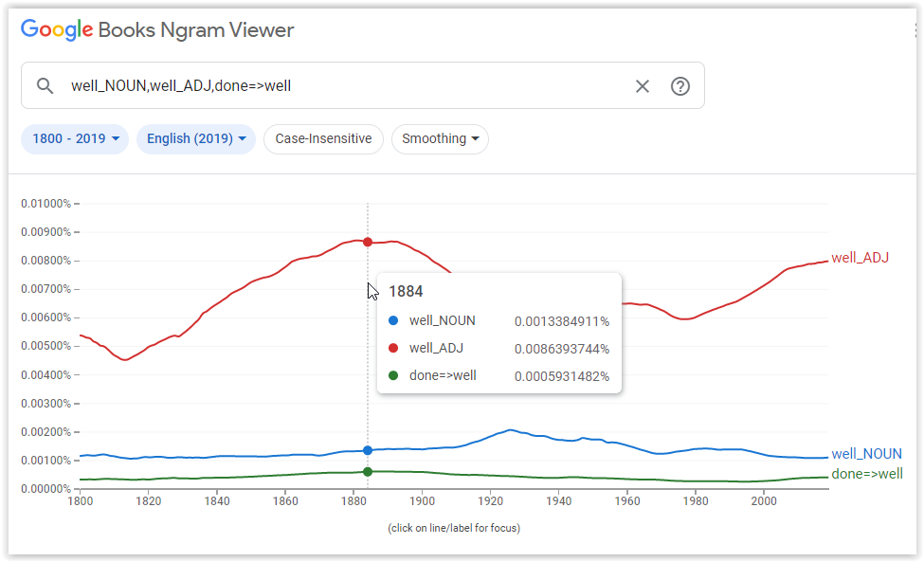924x562 pixels.
Task: Click the value 0.0005931482% in tooltip
Action: click(562, 376)
